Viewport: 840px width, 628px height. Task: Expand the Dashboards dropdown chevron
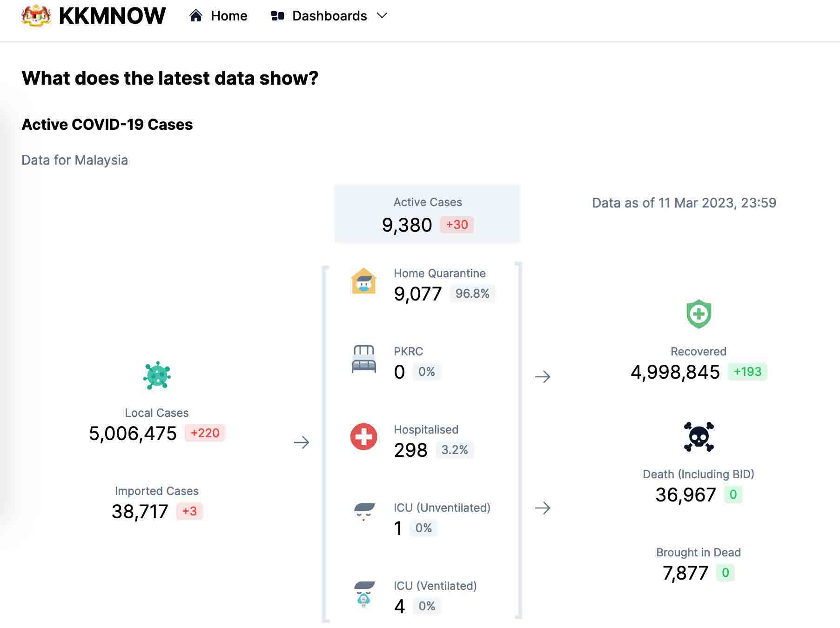tap(382, 16)
